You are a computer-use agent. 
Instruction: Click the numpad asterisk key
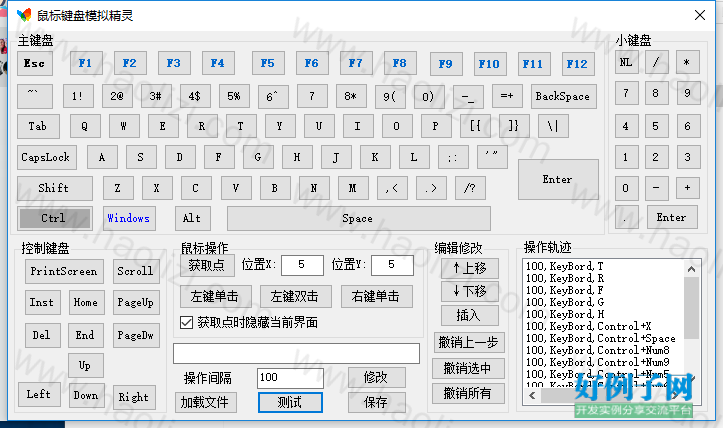click(x=687, y=62)
